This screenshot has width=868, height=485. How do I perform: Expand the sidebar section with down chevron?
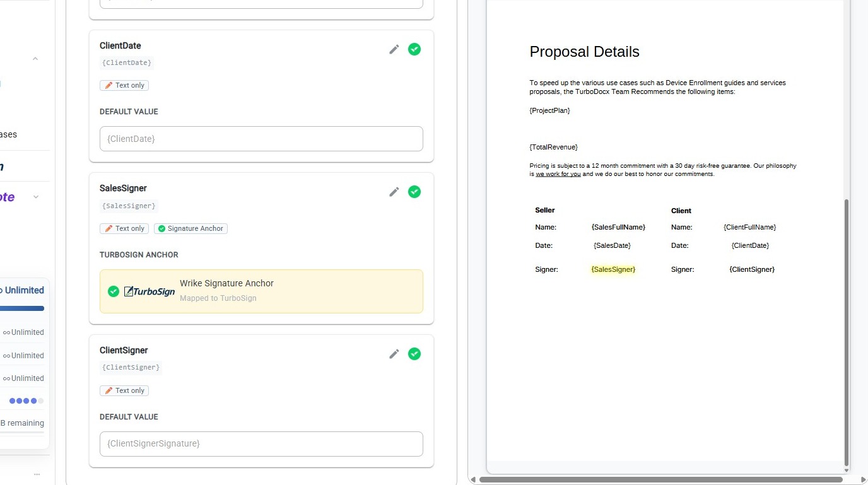coord(36,197)
